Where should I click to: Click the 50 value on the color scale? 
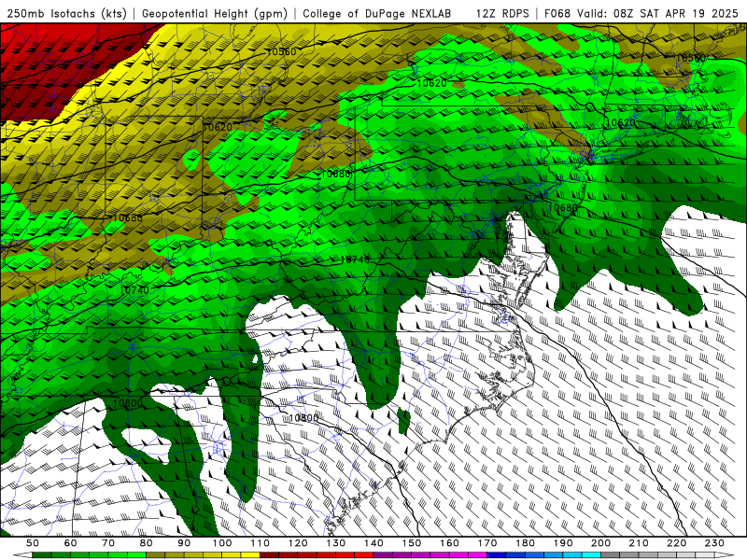pos(33,543)
